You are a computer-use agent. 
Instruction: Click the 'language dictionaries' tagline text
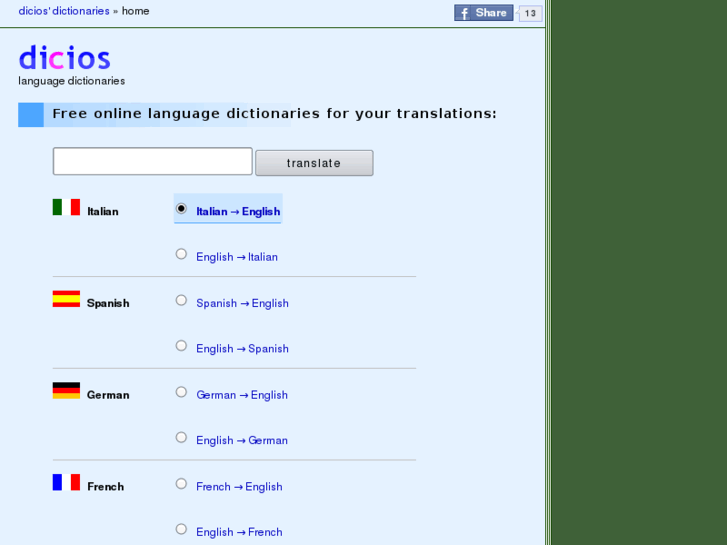click(x=72, y=81)
